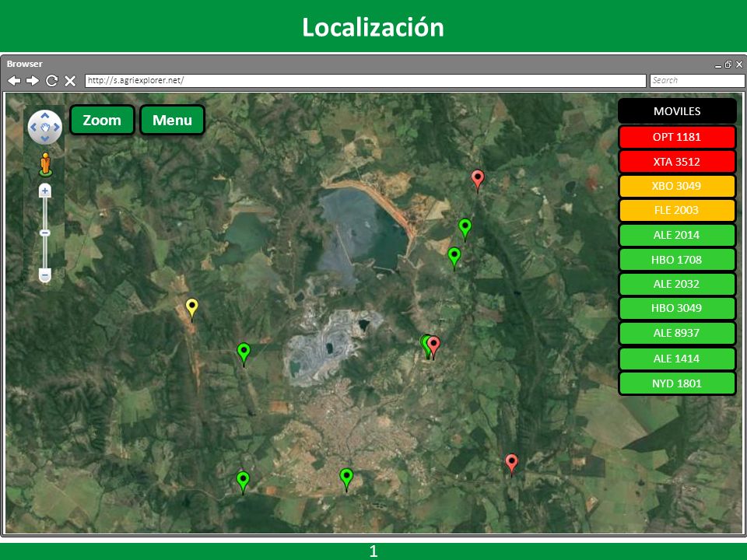
Task: Pan map left with left arrow
Action: click(33, 127)
